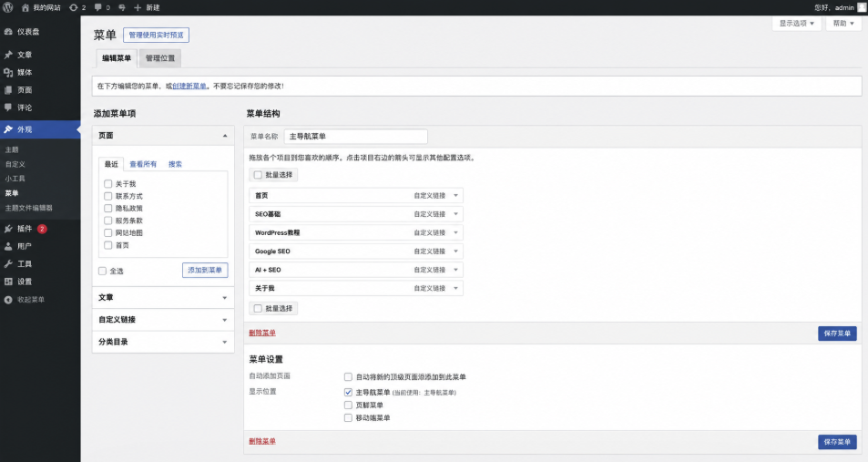
Task: Click the 管理使用实时预览 button
Action: click(156, 35)
